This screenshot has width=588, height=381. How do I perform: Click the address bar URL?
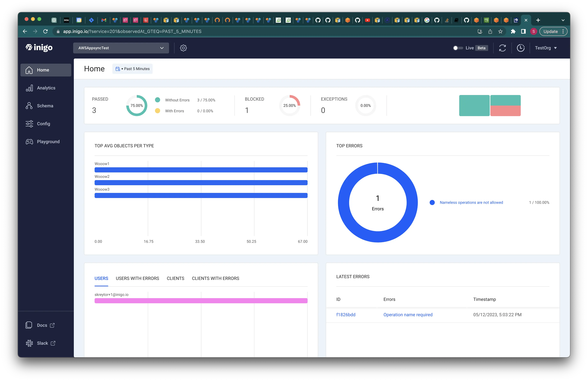tap(132, 31)
